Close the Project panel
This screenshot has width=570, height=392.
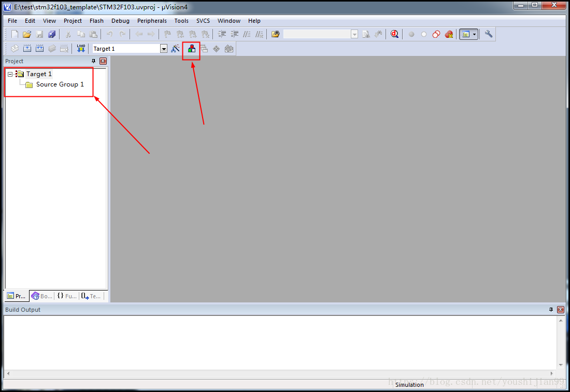point(103,61)
